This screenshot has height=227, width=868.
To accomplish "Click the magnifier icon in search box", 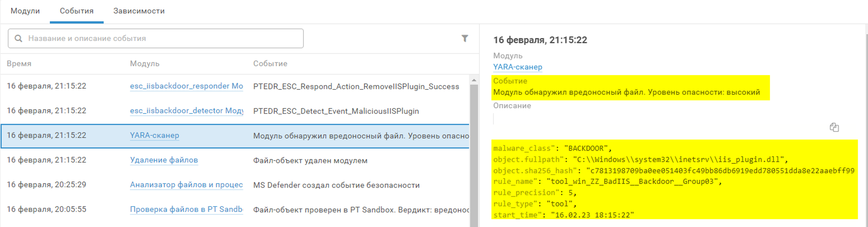I will [x=18, y=39].
